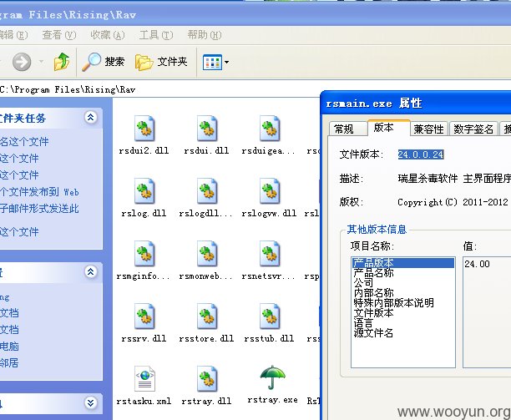
Task: Click the rename this file link (名这个文件)
Action: (24, 141)
